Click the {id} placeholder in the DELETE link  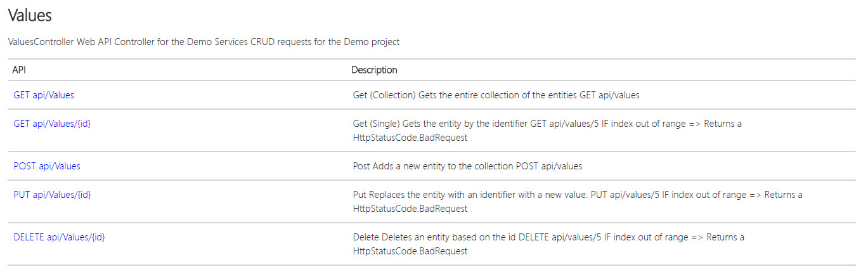point(96,237)
